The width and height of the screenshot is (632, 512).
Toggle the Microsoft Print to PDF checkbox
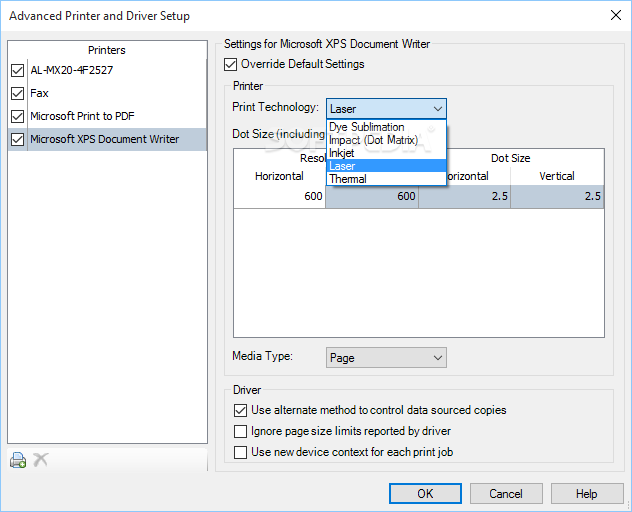click(x=17, y=116)
